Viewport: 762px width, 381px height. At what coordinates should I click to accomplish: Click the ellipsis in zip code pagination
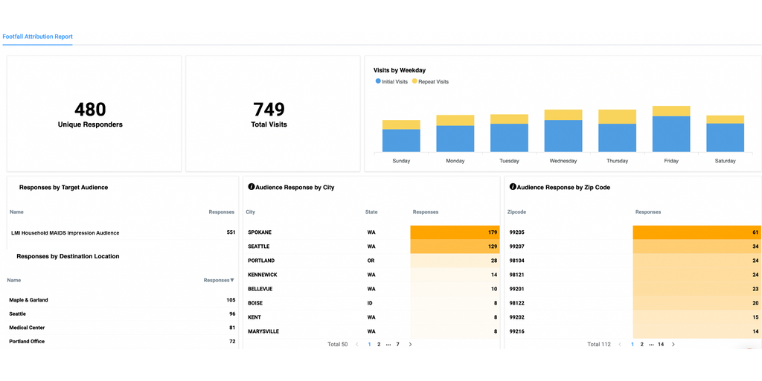click(x=651, y=345)
